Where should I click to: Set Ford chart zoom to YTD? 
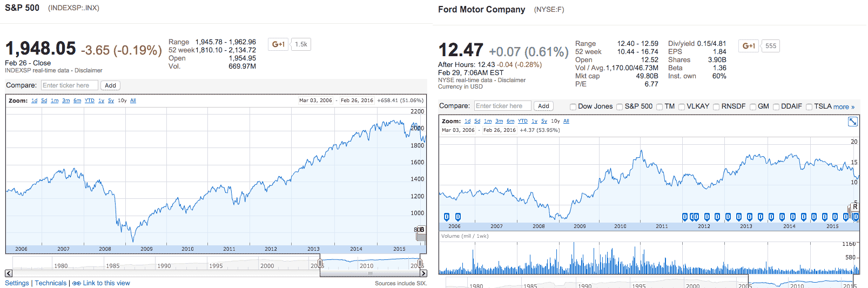[x=522, y=121]
